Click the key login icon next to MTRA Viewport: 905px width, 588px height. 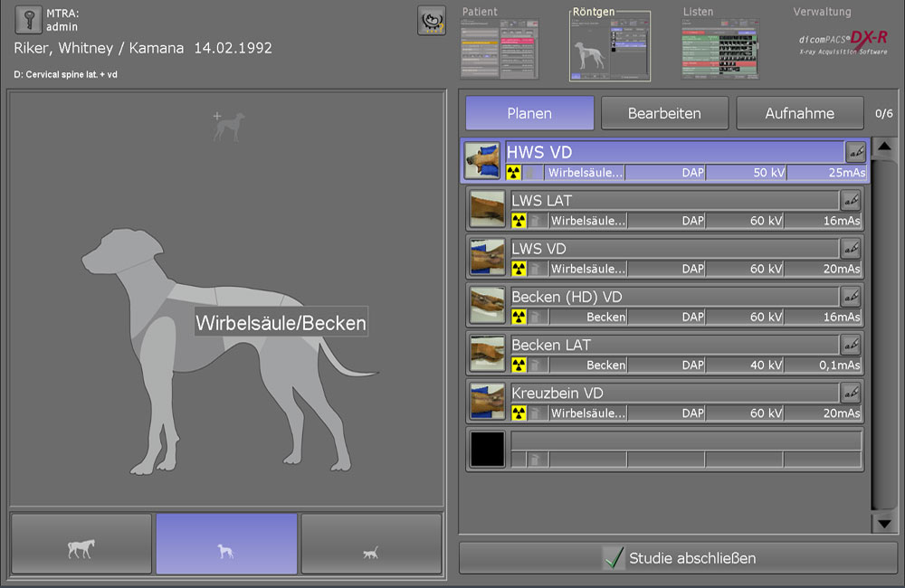click(28, 19)
